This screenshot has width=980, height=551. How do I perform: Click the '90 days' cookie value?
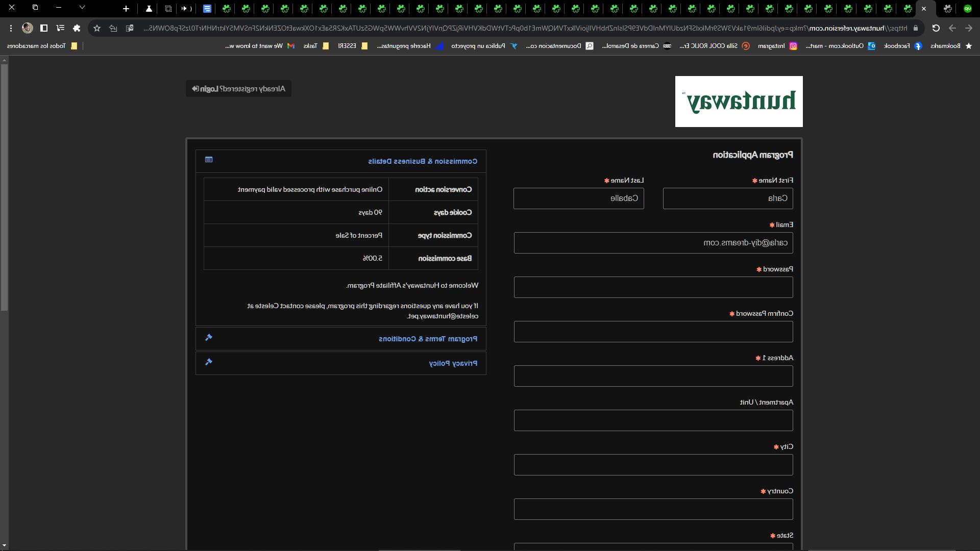tap(370, 212)
